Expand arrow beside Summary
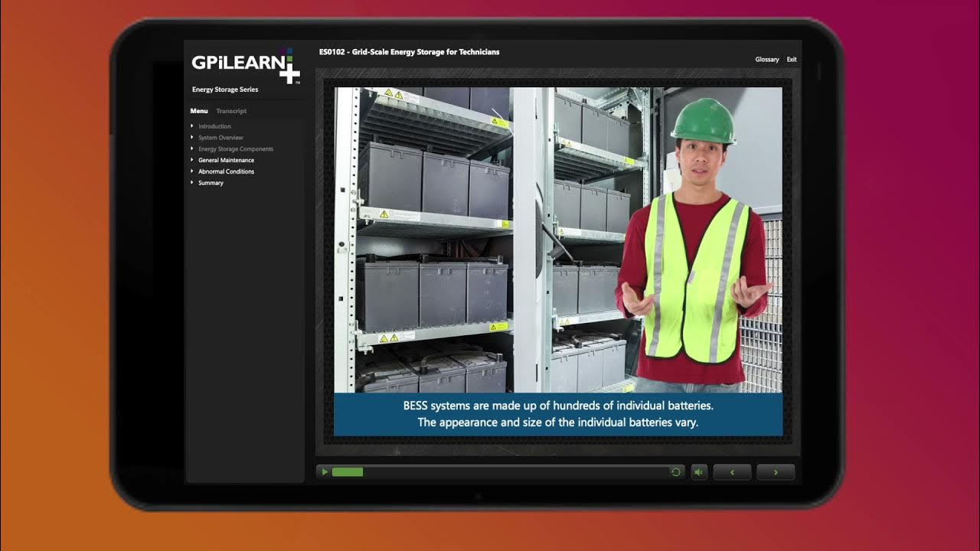 [x=192, y=183]
